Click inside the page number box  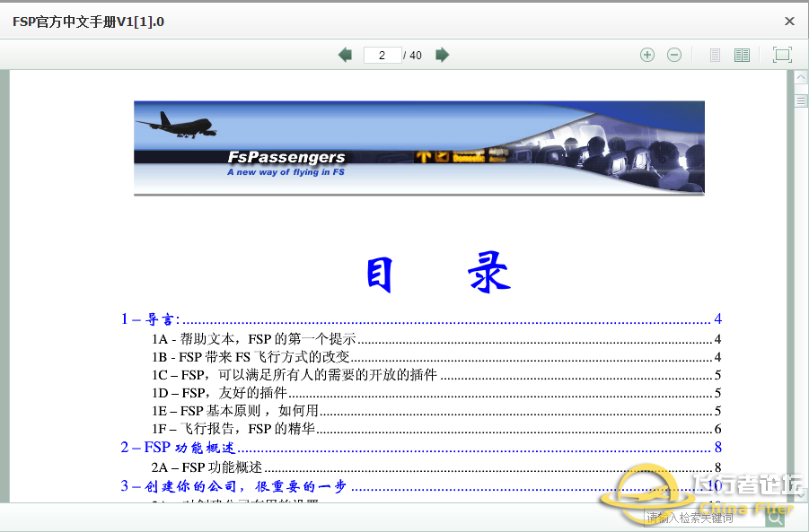click(x=383, y=55)
